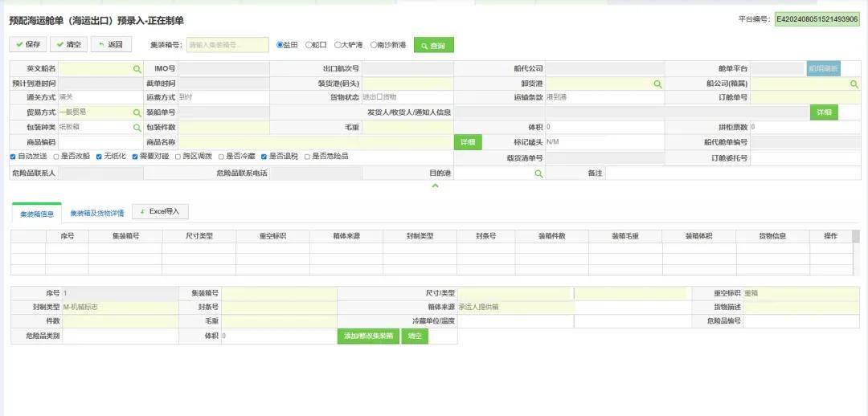Click the search icon in 英文船名 field
Screen dimensions: 868x416
(x=137, y=69)
